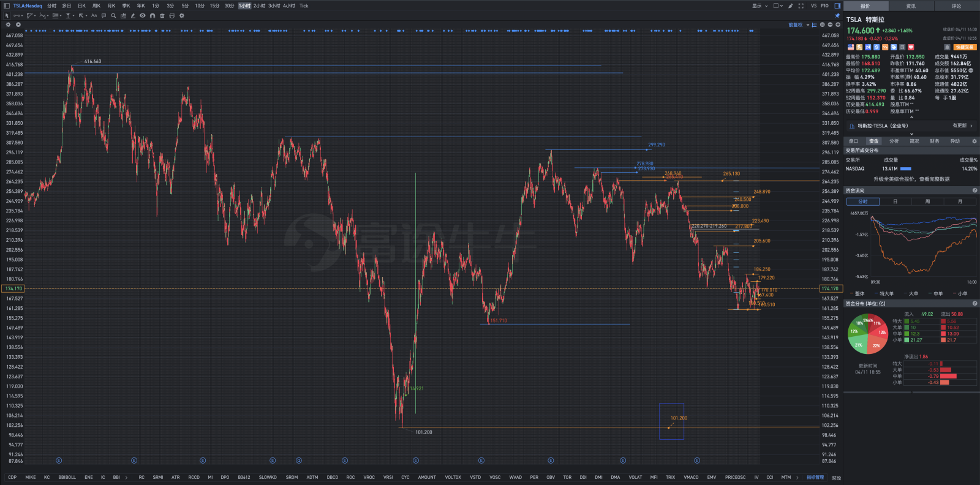Open the 前复权 adjustment dropdown
This screenshot has height=485, width=980.
(799, 24)
